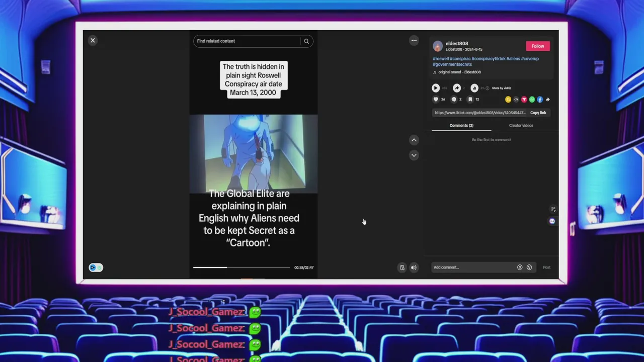Go to previous video with up chevron
Image resolution: width=644 pixels, height=362 pixels.
pos(414,140)
